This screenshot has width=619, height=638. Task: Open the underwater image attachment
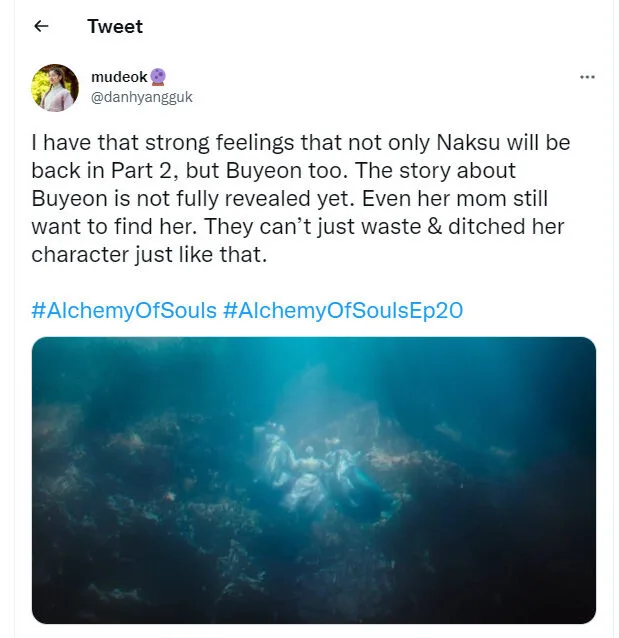(313, 480)
